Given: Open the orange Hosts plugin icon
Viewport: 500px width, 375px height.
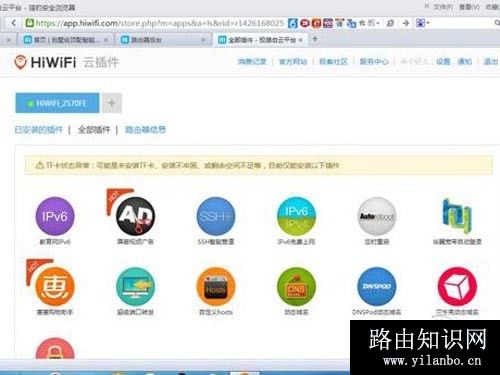Looking at the screenshot, I should (x=216, y=287).
